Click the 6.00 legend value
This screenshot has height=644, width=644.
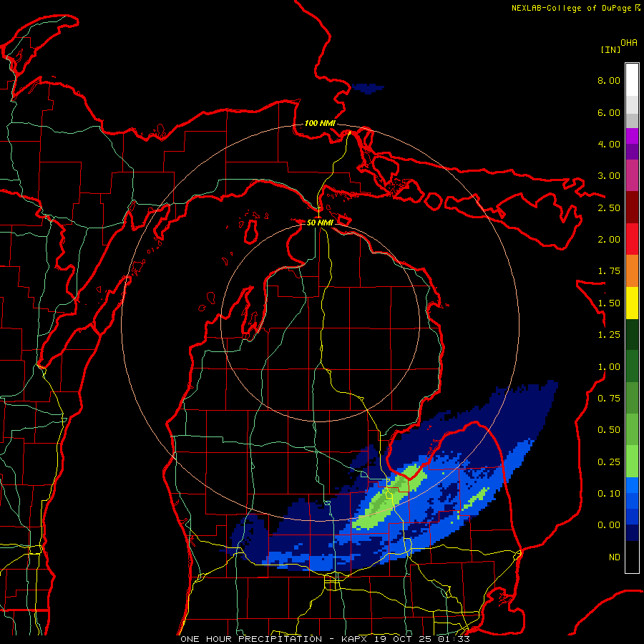coord(609,112)
